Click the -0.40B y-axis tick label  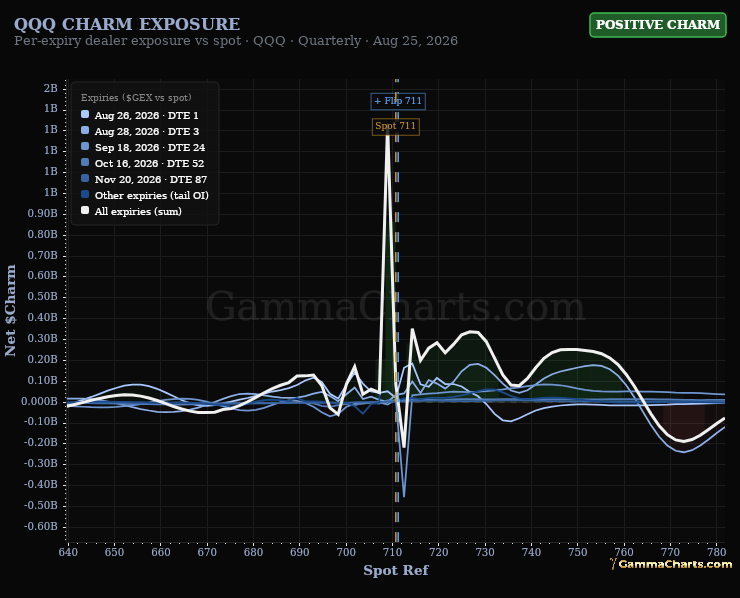[x=41, y=484]
